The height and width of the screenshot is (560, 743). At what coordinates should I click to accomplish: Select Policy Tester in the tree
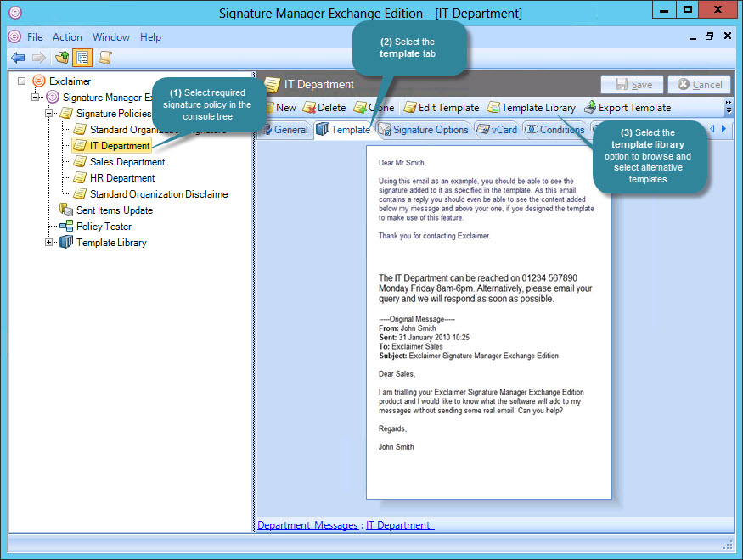tap(104, 226)
